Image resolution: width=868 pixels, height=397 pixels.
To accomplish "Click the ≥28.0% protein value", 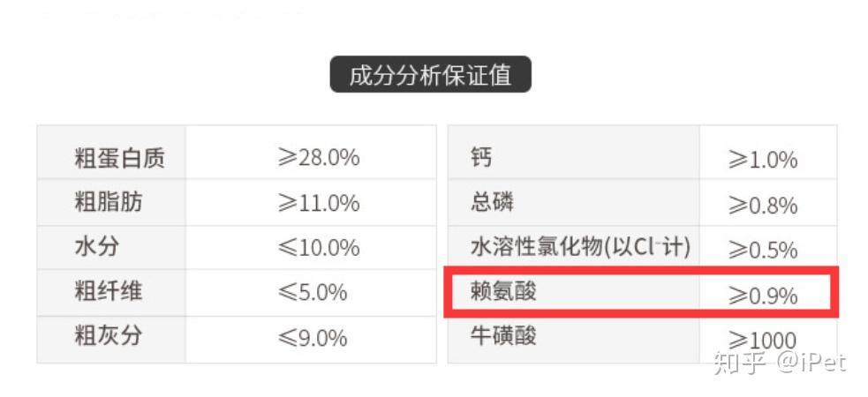I will [319, 158].
